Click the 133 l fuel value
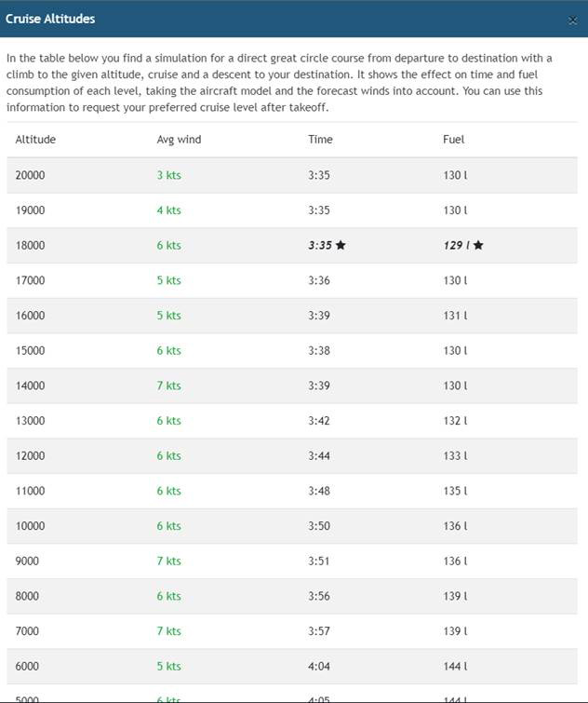Screen dimensions: 588x703 click(x=455, y=456)
